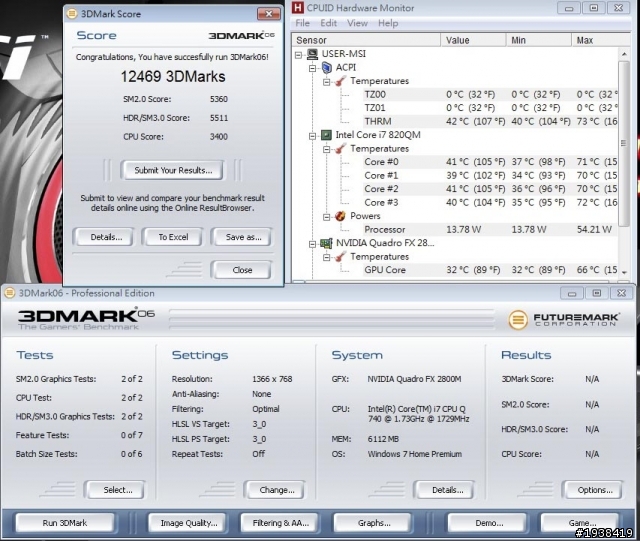Click the NVIDIA Quadro FX graphics card icon

click(326, 243)
